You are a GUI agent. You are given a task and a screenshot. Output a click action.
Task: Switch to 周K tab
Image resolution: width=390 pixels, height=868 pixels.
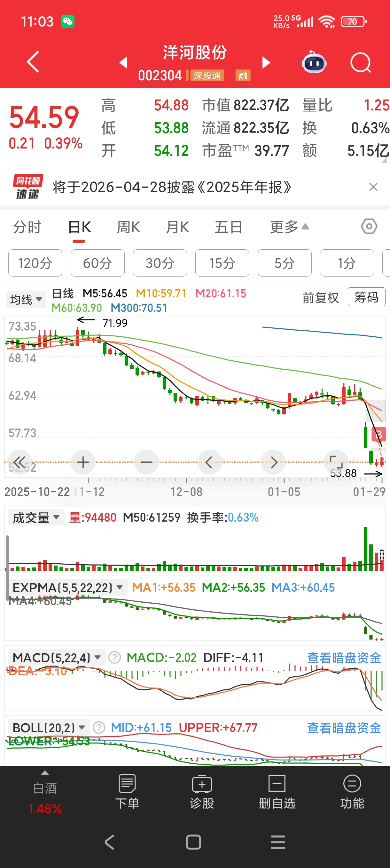[x=128, y=227]
